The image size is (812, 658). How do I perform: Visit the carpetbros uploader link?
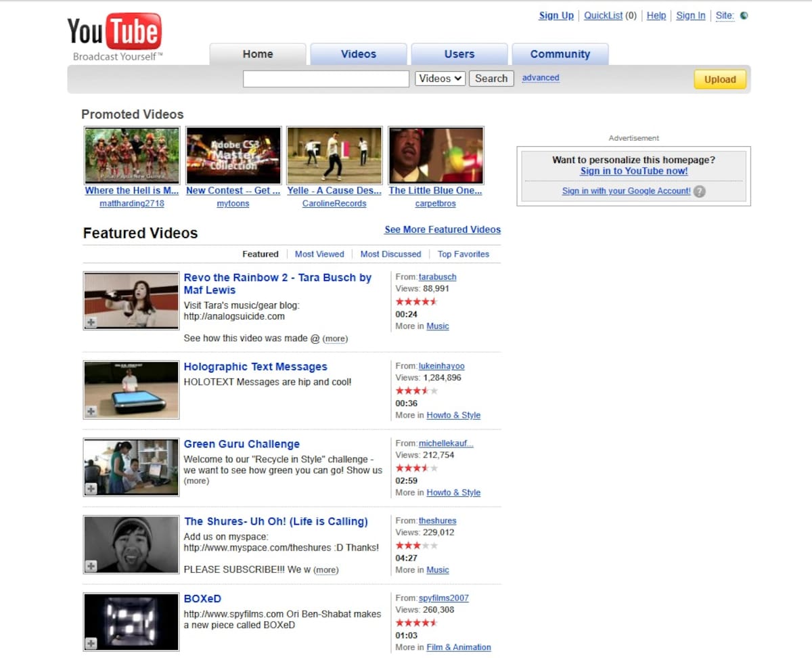pyautogui.click(x=436, y=203)
